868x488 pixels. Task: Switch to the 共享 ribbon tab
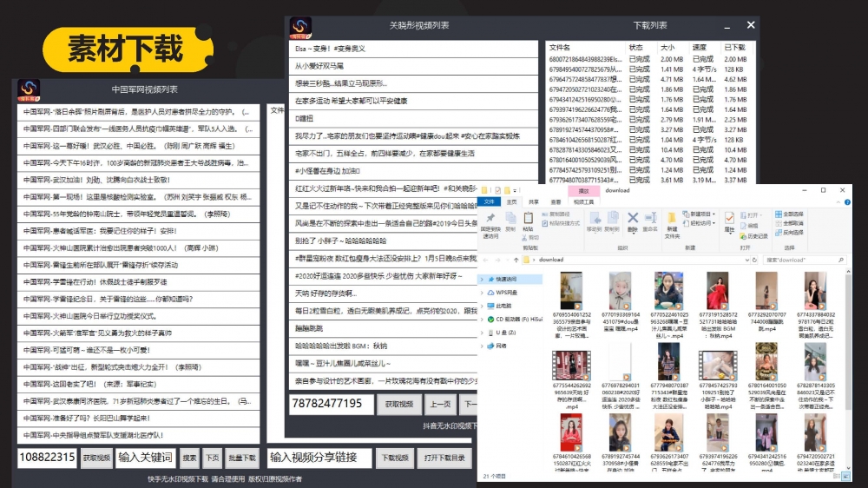click(533, 201)
